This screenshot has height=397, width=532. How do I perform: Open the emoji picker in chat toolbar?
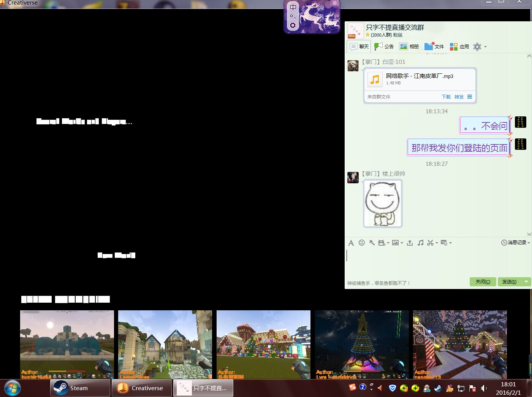[362, 243]
